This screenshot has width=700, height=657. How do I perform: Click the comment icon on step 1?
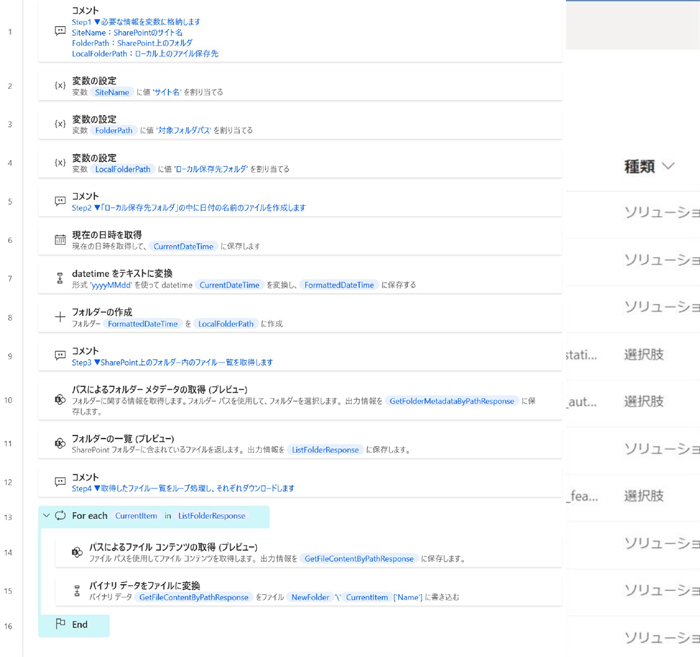[60, 31]
